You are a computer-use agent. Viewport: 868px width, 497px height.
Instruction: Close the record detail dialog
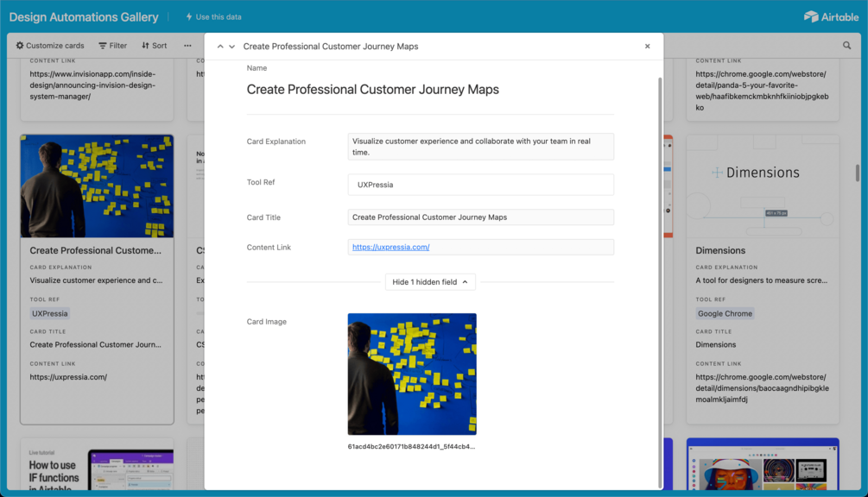click(647, 46)
